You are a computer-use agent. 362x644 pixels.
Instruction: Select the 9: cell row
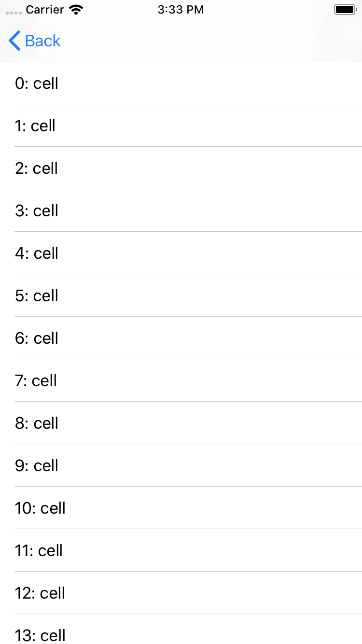[x=181, y=465]
